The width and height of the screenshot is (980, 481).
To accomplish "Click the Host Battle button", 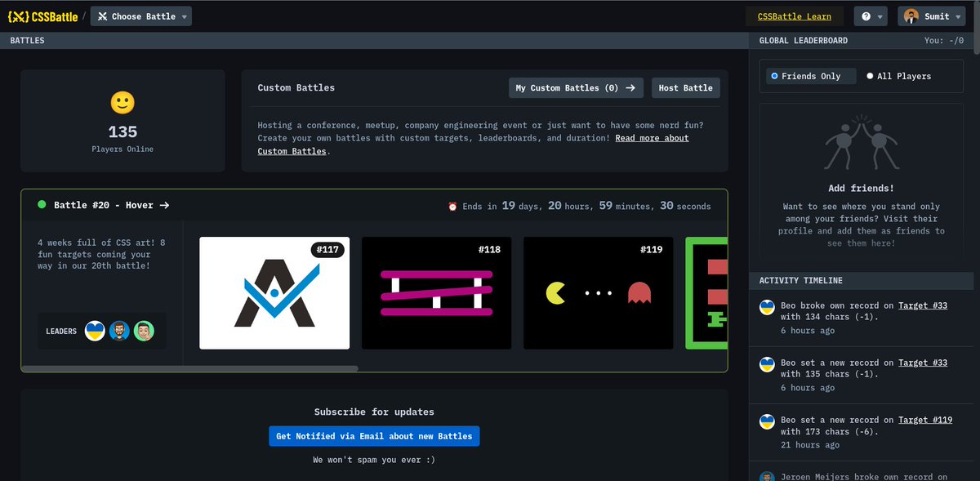I will [x=686, y=87].
